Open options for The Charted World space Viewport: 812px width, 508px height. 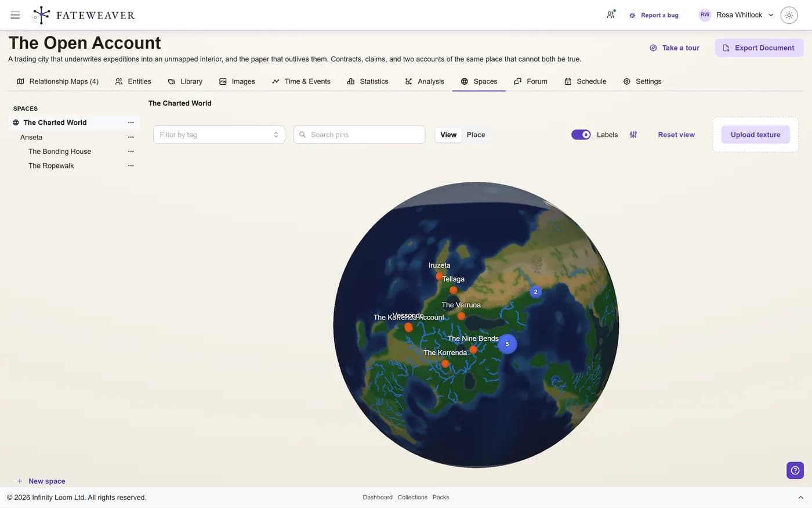click(131, 123)
